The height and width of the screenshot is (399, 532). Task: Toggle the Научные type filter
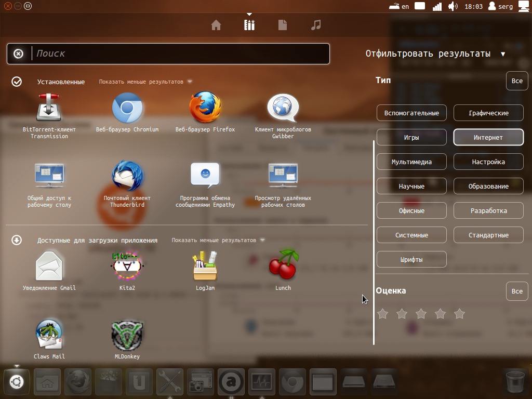[x=411, y=187]
